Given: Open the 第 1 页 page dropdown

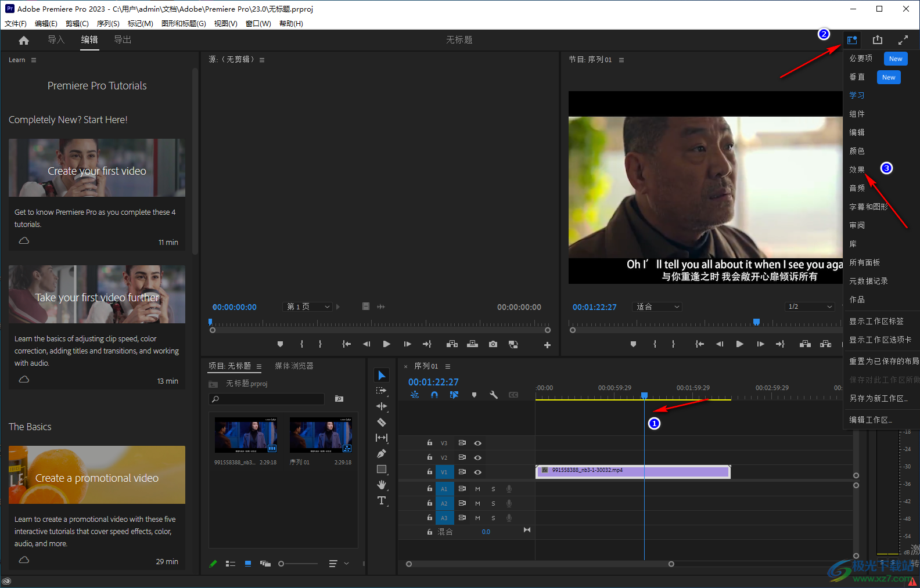Looking at the screenshot, I should [307, 306].
